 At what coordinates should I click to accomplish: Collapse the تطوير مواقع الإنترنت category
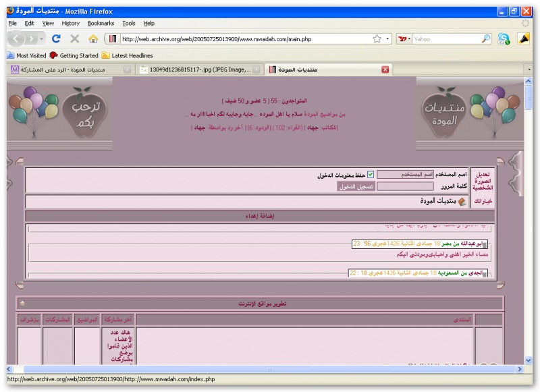click(x=22, y=304)
